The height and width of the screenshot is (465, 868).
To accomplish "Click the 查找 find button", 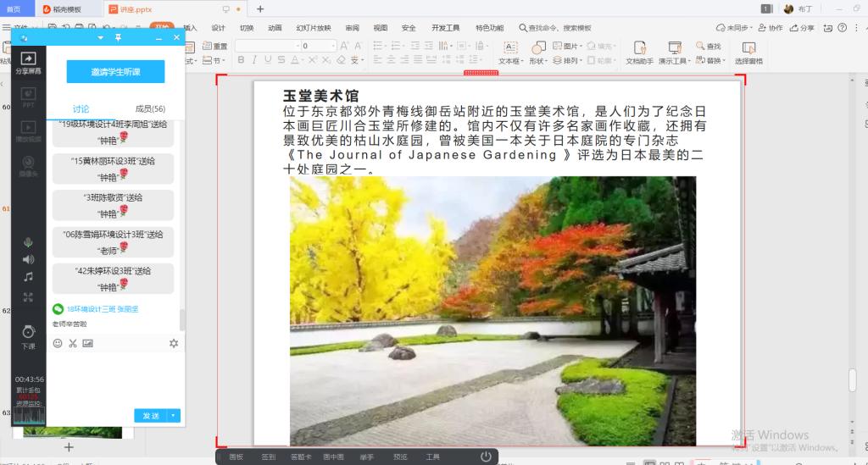I will 709,46.
